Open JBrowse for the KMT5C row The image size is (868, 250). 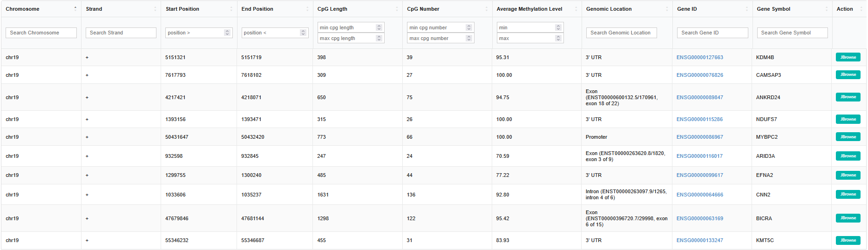[848, 240]
